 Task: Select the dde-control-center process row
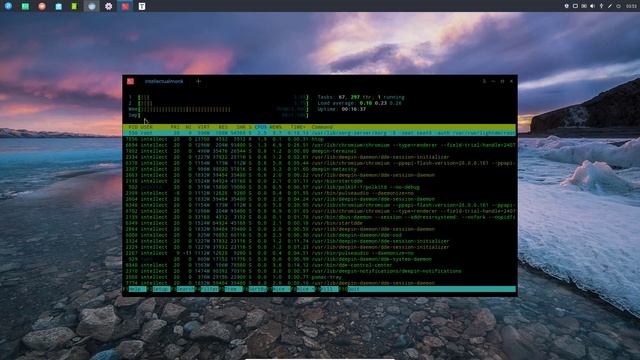[319, 265]
